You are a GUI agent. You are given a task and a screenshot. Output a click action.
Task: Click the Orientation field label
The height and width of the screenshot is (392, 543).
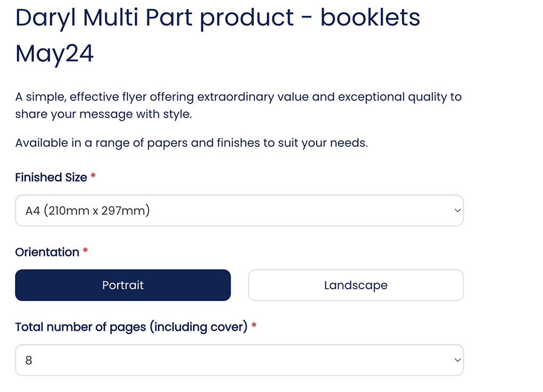coord(47,252)
